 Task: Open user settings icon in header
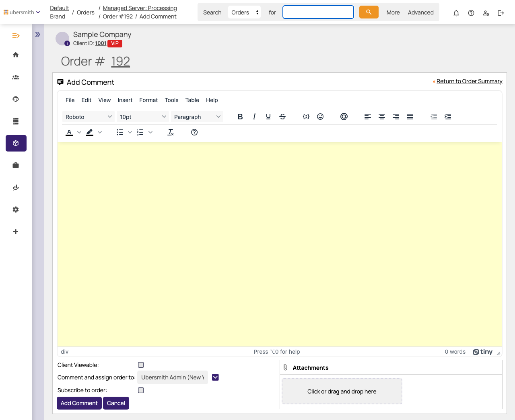coord(486,13)
